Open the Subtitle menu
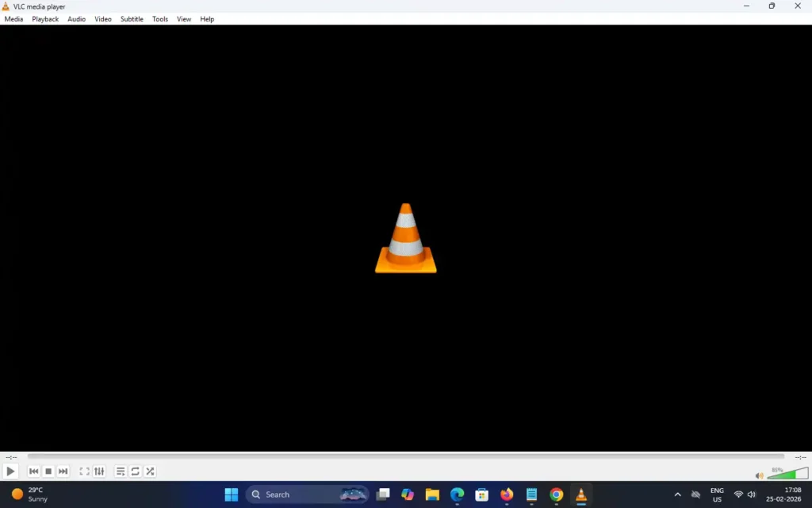This screenshot has width=812, height=508. pos(132,18)
